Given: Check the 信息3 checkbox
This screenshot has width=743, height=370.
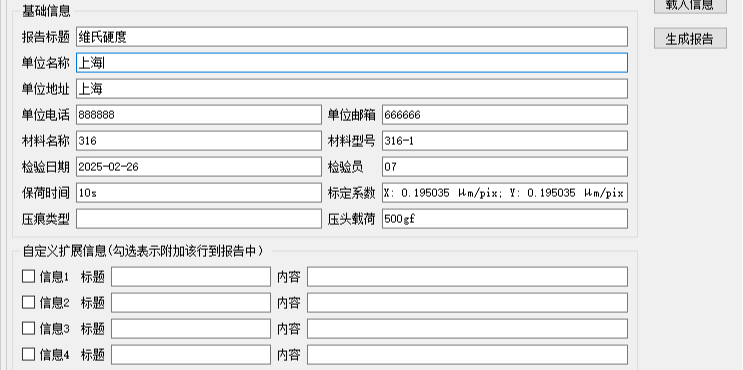Looking at the screenshot, I should pyautogui.click(x=28, y=328).
